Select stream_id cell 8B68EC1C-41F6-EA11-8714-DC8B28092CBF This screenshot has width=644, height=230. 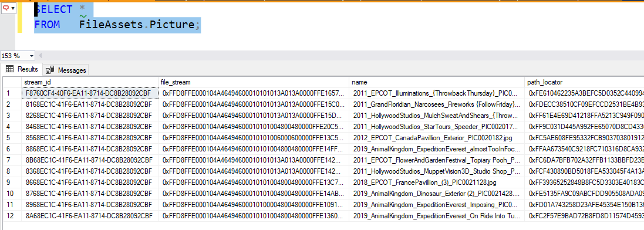[x=90, y=160]
